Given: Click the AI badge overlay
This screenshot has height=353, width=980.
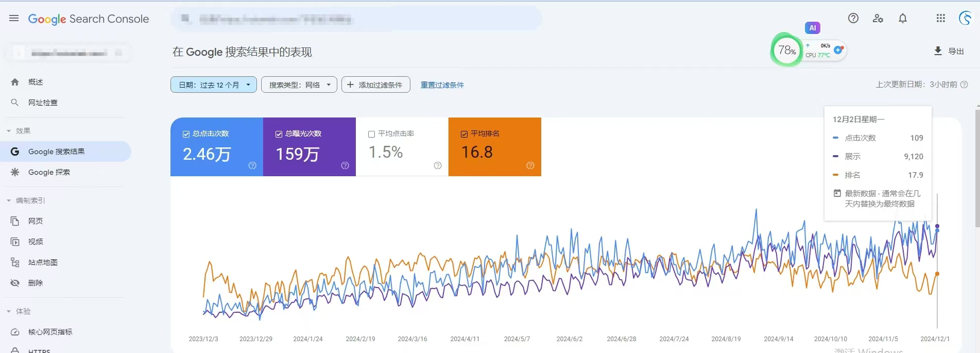Looking at the screenshot, I should click(813, 28).
